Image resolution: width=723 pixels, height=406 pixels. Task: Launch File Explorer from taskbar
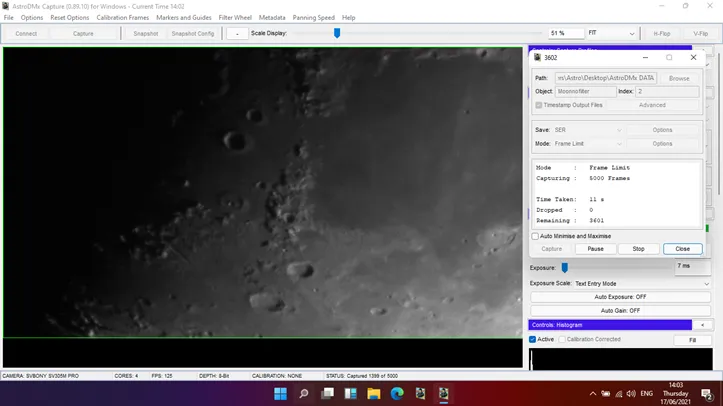pos(373,394)
